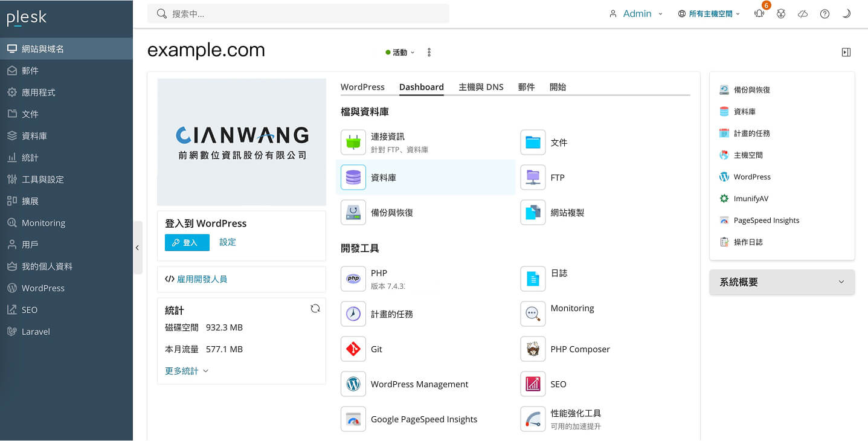The image size is (868, 441).
Task: Click the PHP Composer icon
Action: point(533,349)
